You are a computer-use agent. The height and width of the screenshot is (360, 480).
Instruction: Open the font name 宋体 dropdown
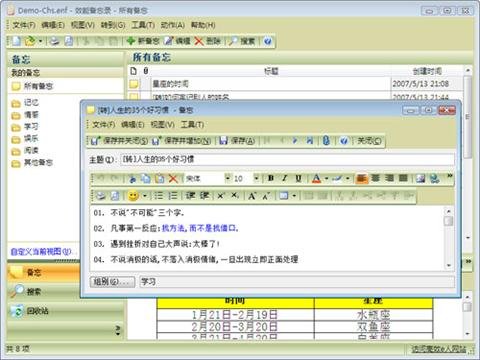click(228, 179)
